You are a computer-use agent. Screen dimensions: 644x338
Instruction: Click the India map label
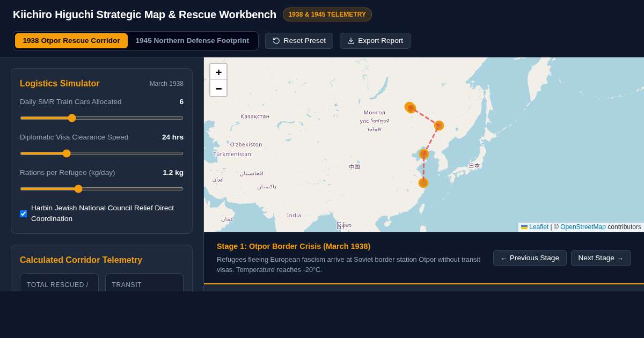pos(294,216)
